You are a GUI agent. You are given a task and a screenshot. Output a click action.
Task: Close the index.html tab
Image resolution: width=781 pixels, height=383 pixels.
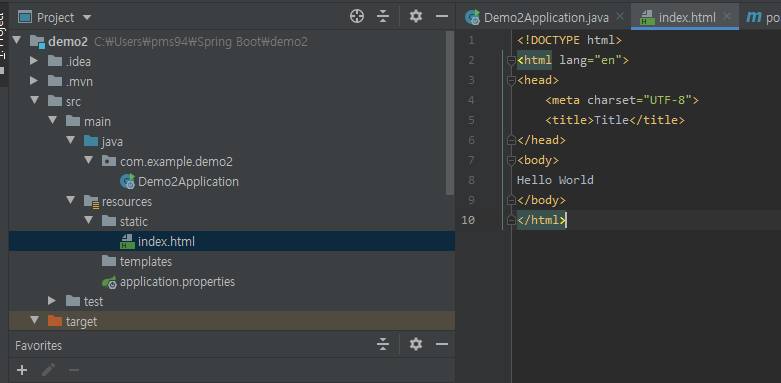[727, 16]
